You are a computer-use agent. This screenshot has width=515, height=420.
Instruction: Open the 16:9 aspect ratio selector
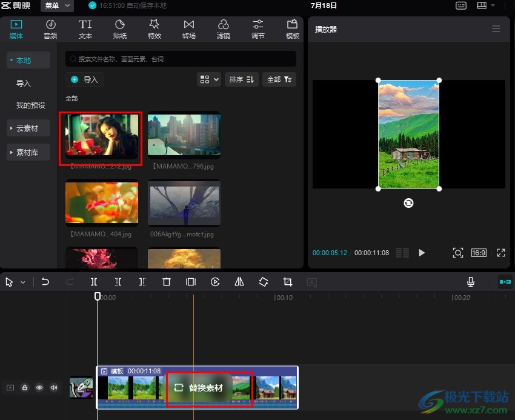pos(479,253)
